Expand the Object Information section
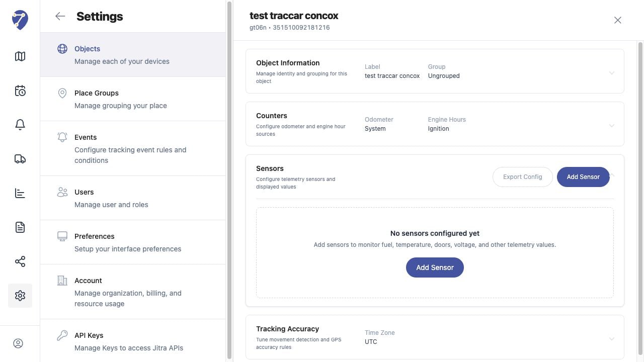This screenshot has width=644, height=362. [612, 73]
